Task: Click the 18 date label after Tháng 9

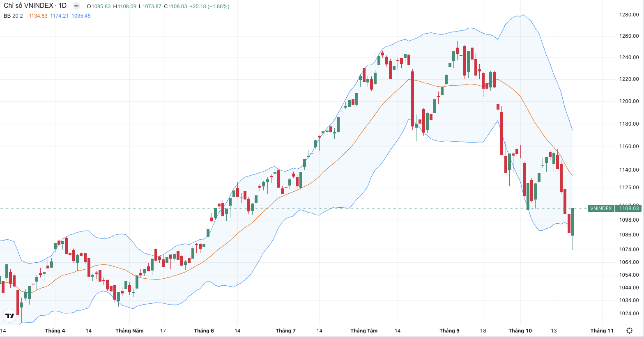Action: coord(483,330)
